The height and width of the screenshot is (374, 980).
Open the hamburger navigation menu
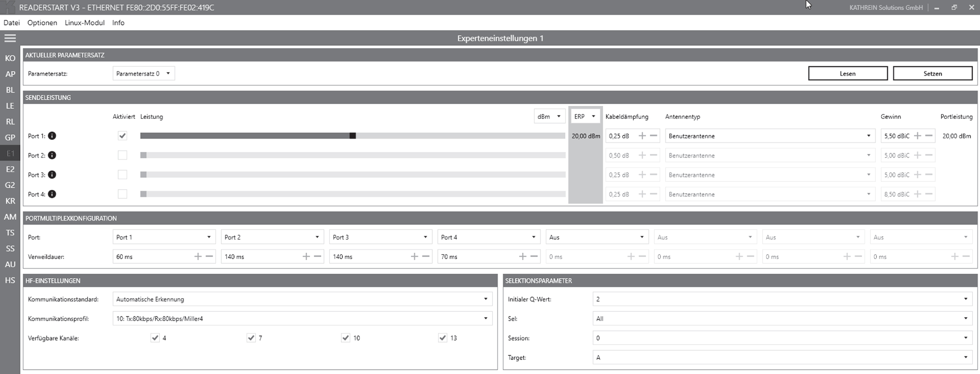(x=10, y=38)
